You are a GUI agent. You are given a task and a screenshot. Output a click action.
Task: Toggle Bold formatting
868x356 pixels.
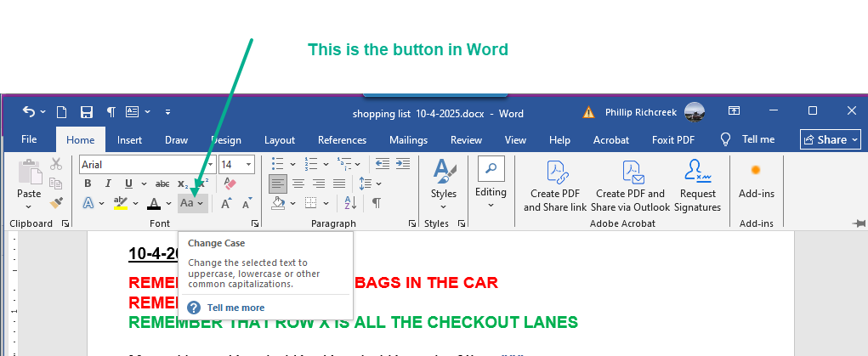click(88, 184)
